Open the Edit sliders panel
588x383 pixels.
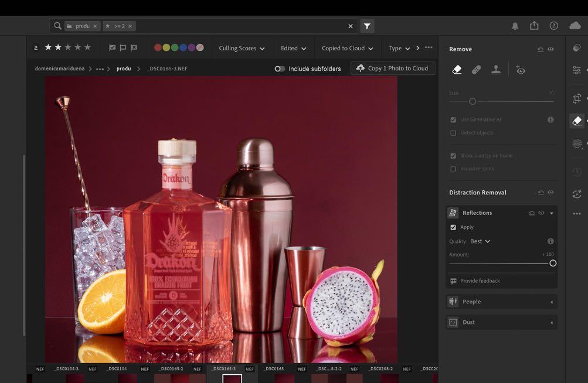[x=577, y=70]
